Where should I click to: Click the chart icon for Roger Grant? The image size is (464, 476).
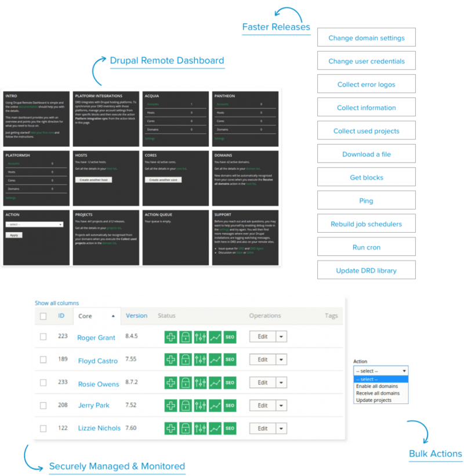[x=214, y=336]
